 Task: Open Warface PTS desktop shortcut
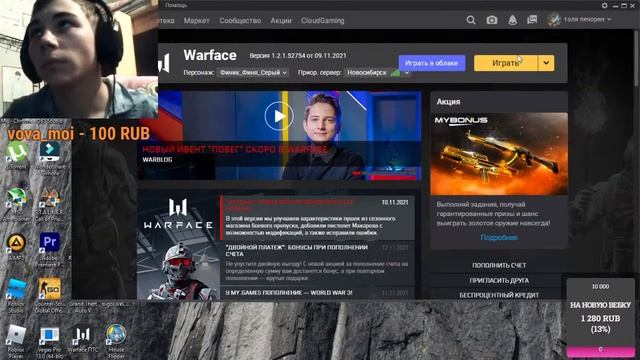coord(83,340)
